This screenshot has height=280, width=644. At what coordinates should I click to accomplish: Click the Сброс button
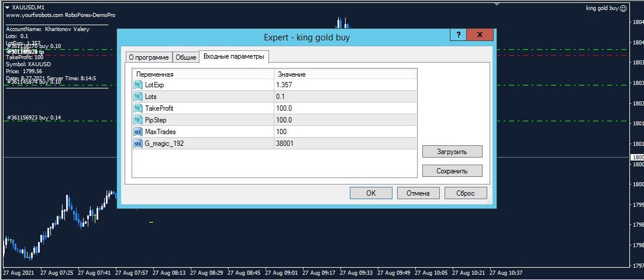pos(466,193)
